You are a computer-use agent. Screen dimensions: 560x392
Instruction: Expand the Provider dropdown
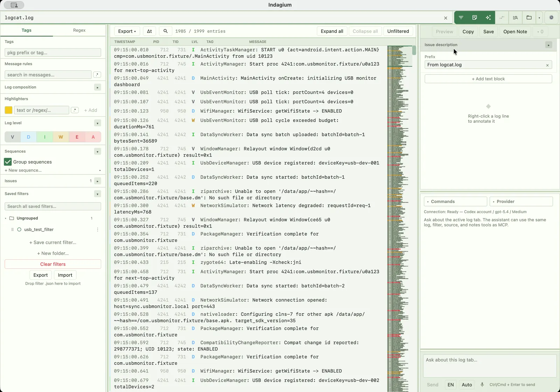point(521,201)
